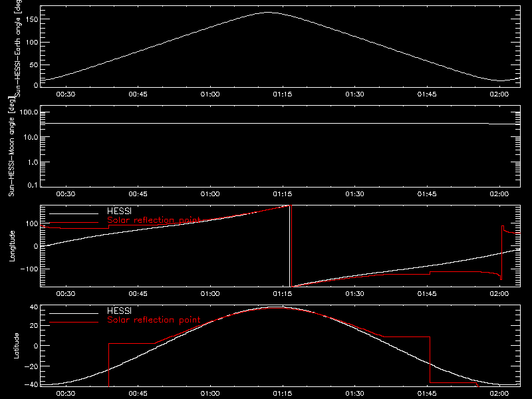Click 00:30 time label under Earth angle plot

coord(66,94)
